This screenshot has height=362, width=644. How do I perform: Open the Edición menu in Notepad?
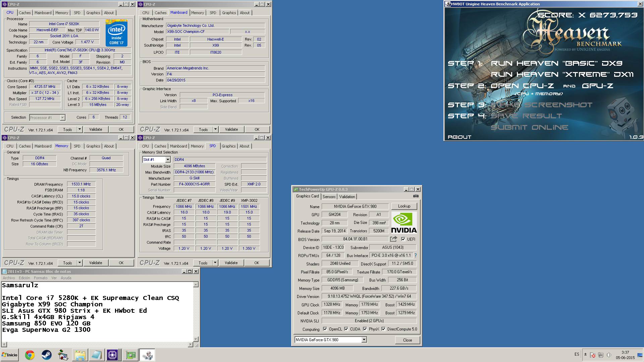pyautogui.click(x=24, y=278)
